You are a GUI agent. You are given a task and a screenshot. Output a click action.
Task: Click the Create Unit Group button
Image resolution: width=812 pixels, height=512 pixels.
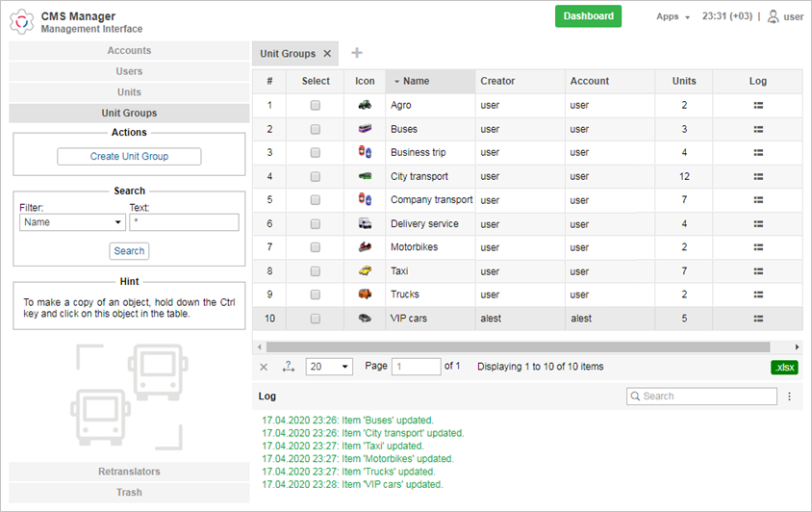point(129,157)
